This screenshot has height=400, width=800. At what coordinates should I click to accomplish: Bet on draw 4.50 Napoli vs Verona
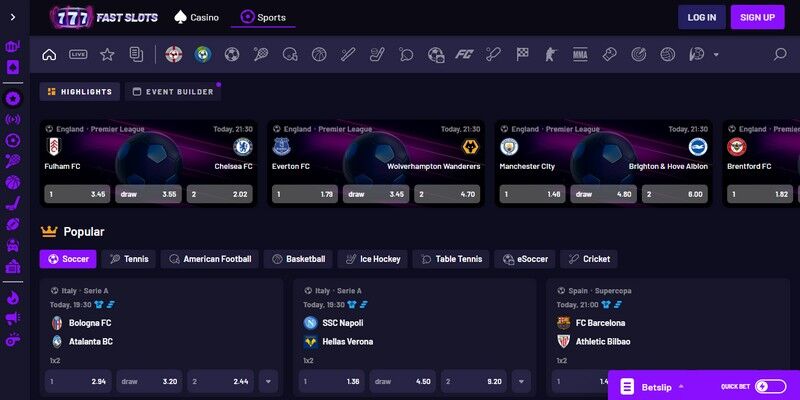(403, 381)
